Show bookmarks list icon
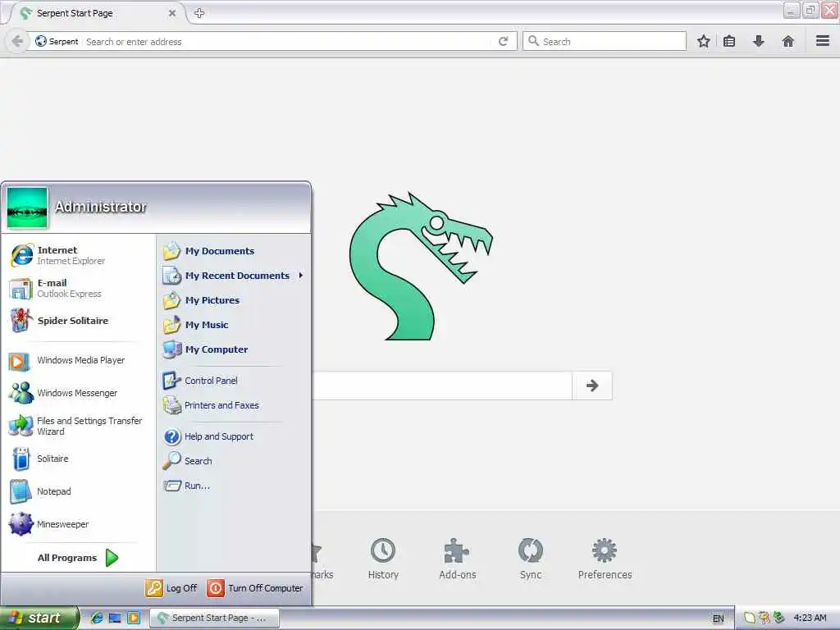The image size is (840, 630). (x=729, y=41)
